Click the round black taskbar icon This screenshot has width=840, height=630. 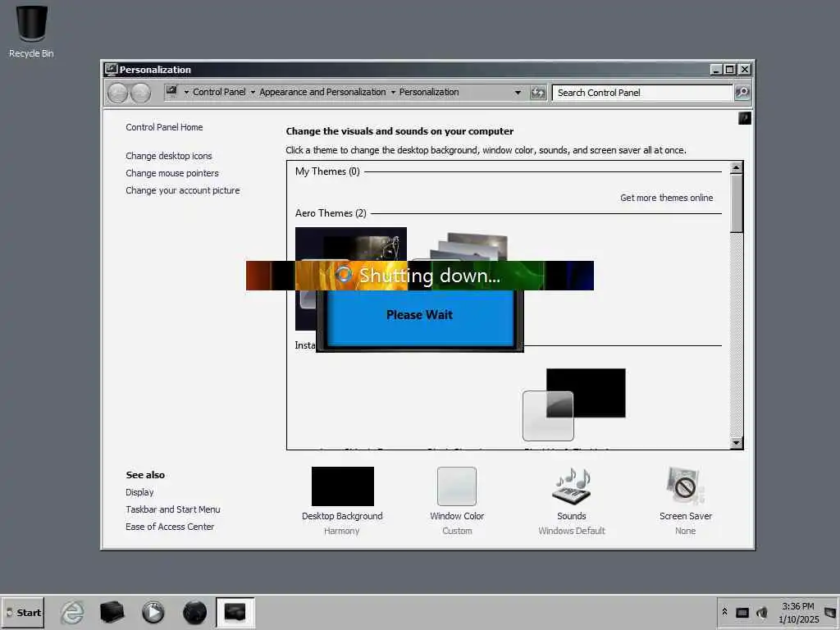tap(194, 612)
